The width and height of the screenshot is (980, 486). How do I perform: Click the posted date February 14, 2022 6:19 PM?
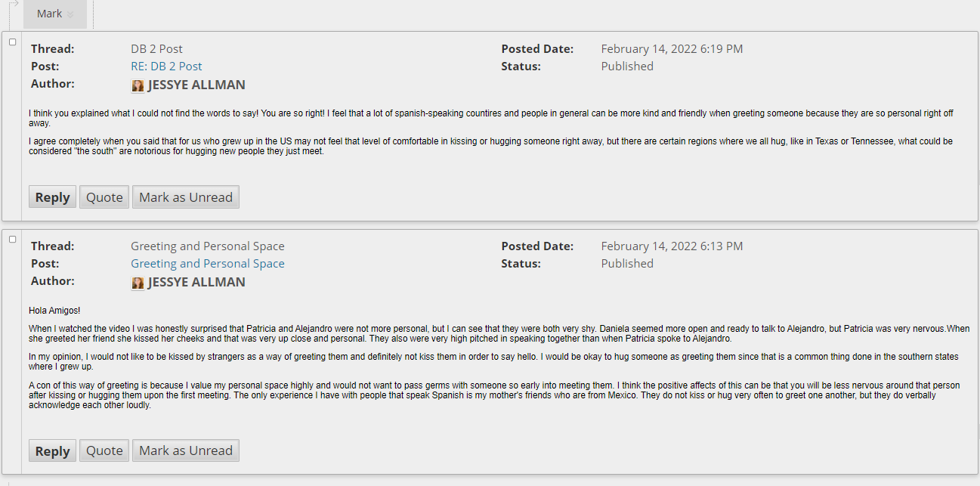tap(672, 49)
